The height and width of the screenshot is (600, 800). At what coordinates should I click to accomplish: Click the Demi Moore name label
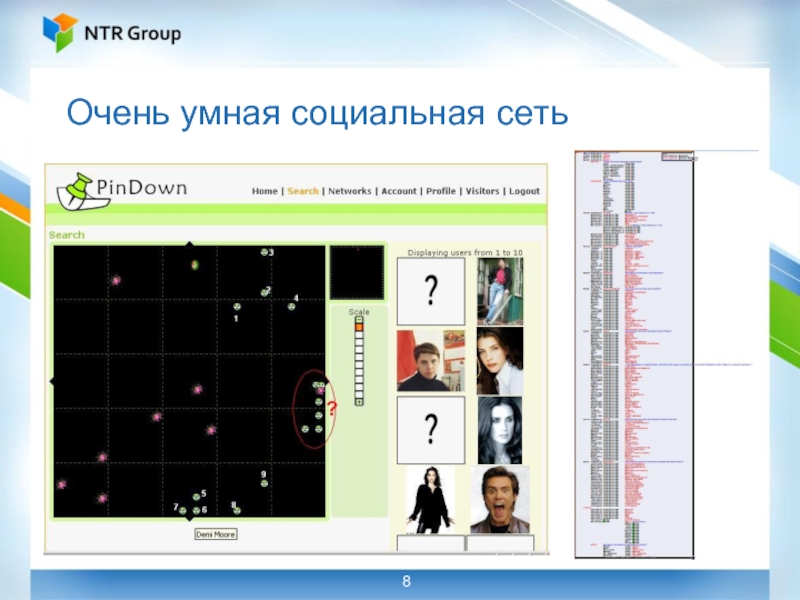(x=216, y=534)
